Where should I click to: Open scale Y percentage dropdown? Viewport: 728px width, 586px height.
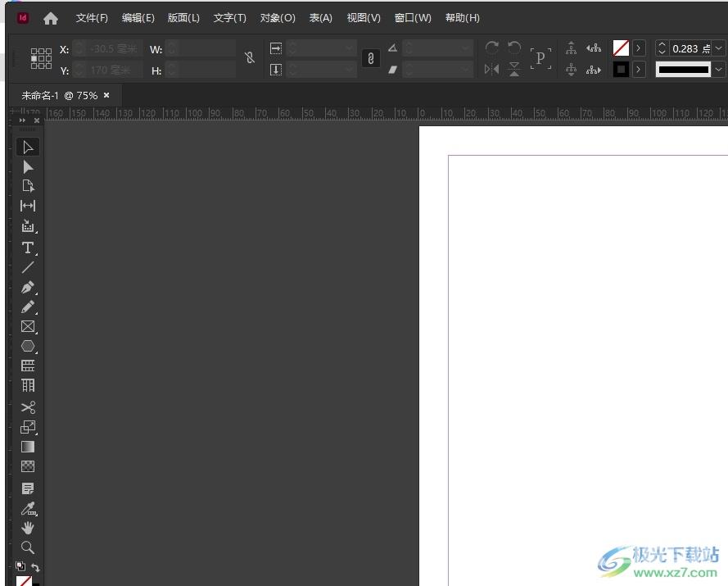349,70
